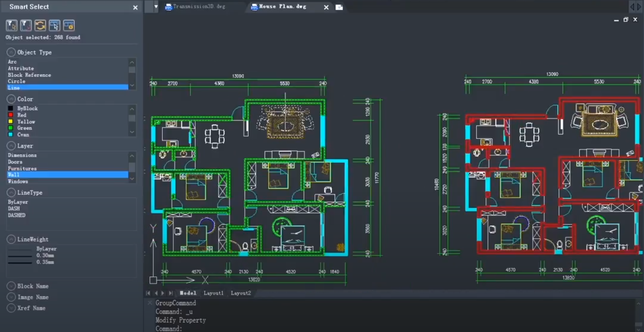
Task: Click the UCS origin square icon
Action: pyautogui.click(x=153, y=280)
